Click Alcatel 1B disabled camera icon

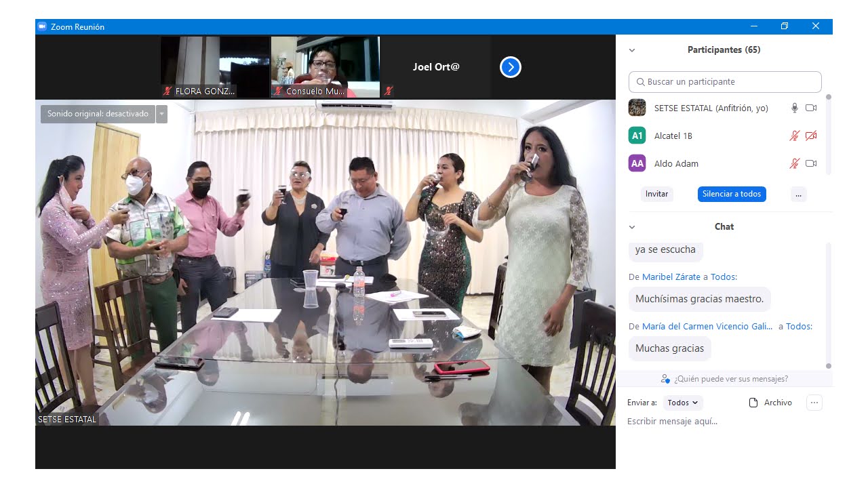811,136
